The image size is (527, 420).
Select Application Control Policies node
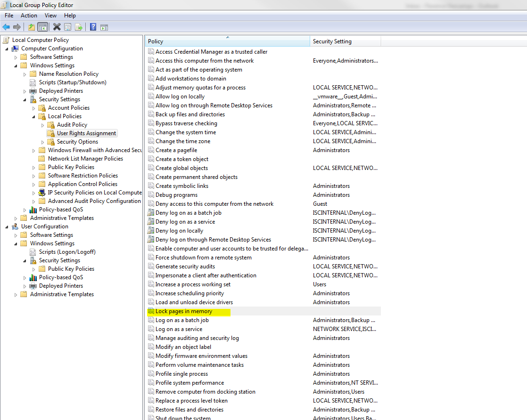(x=82, y=184)
